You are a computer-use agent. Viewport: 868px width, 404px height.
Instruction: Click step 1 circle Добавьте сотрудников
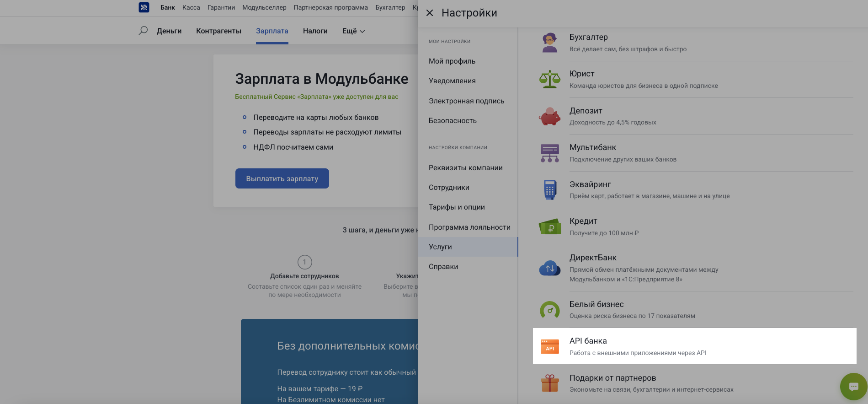[305, 262]
